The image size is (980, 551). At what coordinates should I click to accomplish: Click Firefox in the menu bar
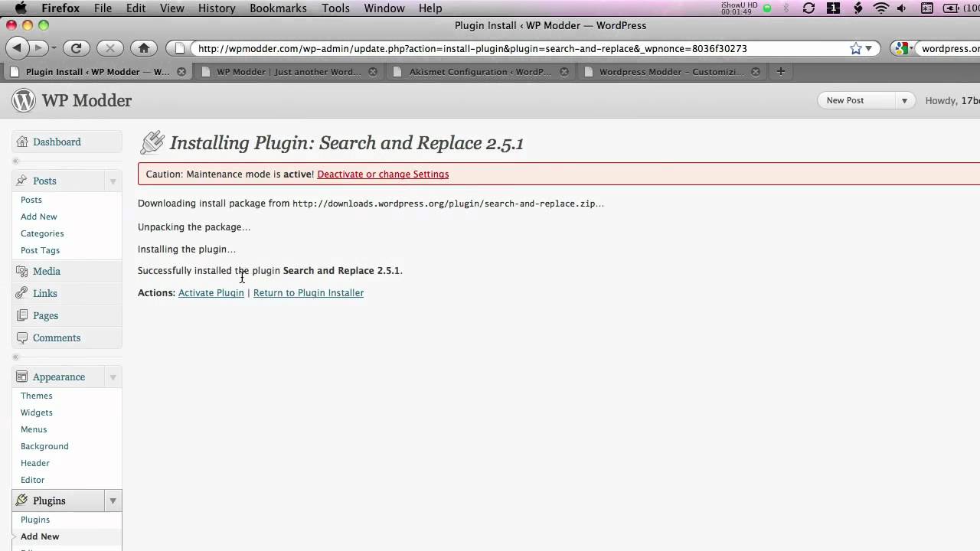coord(60,8)
